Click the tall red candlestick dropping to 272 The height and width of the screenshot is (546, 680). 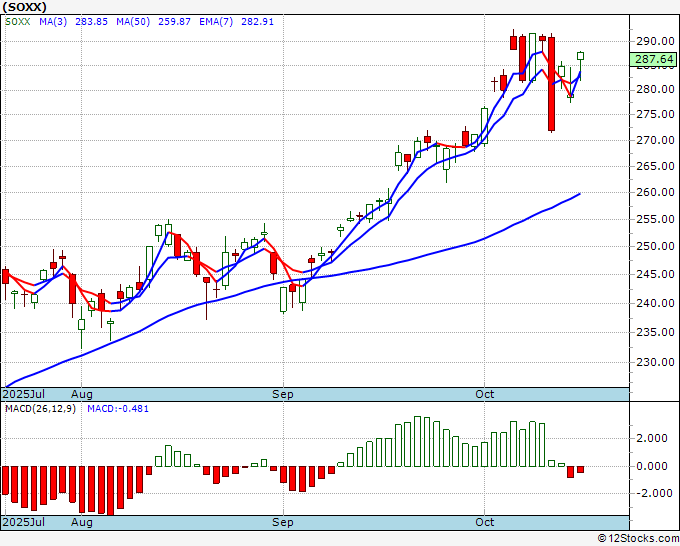(x=551, y=83)
